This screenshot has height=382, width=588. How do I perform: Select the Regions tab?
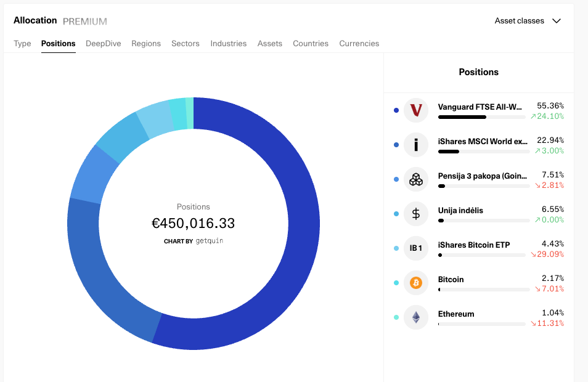point(146,44)
